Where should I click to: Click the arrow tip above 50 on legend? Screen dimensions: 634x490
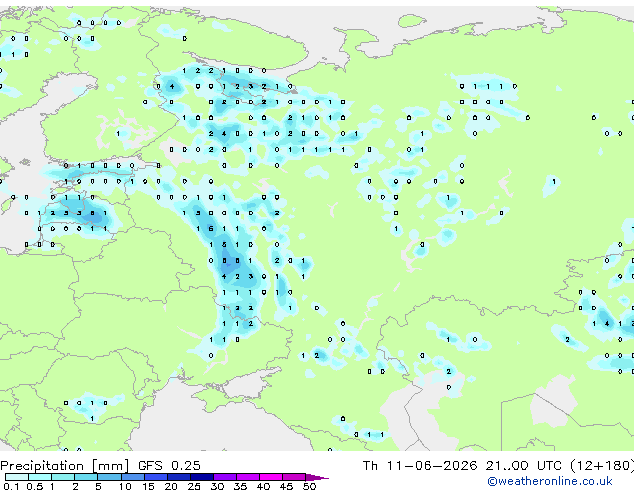pos(317,478)
